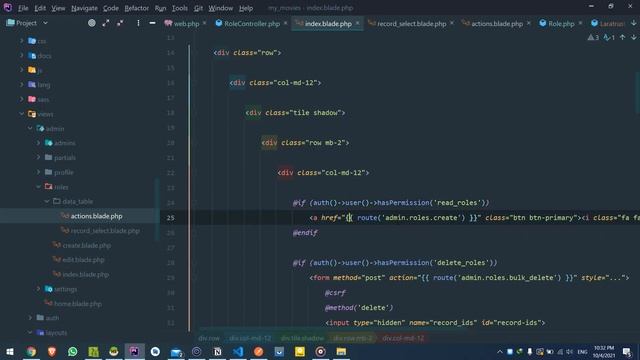Open the Windows Start menu
Screen dimensions: 640x360
point(10,351)
